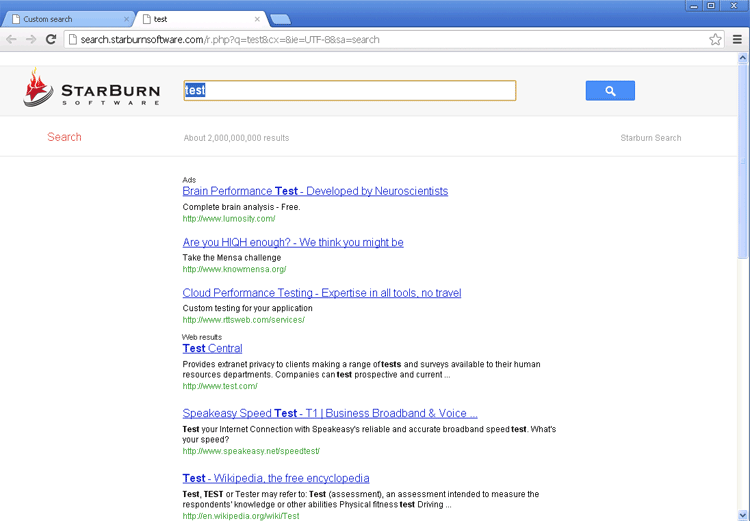The width and height of the screenshot is (750, 521).
Task: Open Brain Performance Test ad link
Action: click(315, 191)
